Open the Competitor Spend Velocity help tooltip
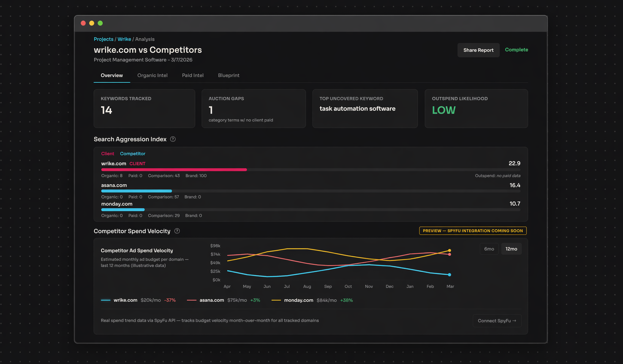 pos(177,231)
